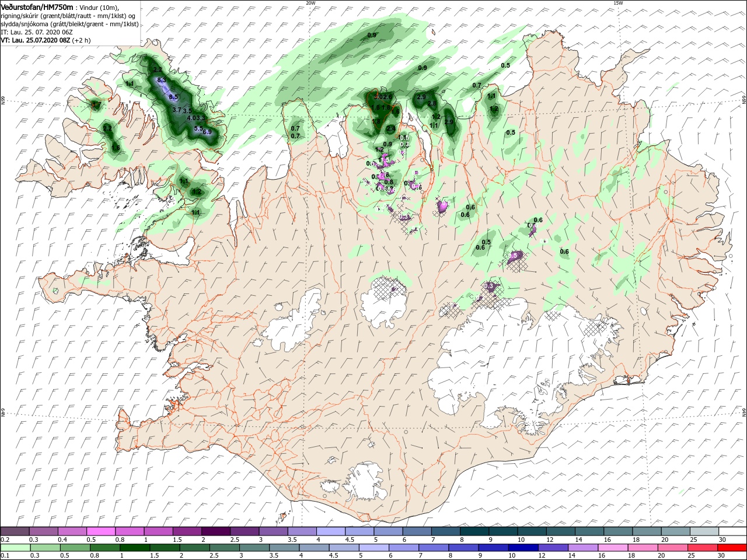Click the red swatch ending the lower legend row
The image size is (747, 560).
pos(732,548)
